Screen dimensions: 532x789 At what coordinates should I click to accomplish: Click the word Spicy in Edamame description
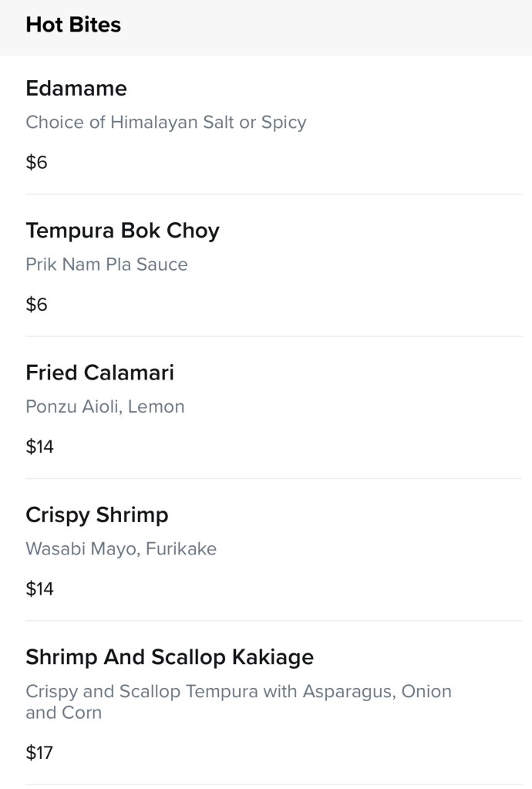(x=284, y=123)
